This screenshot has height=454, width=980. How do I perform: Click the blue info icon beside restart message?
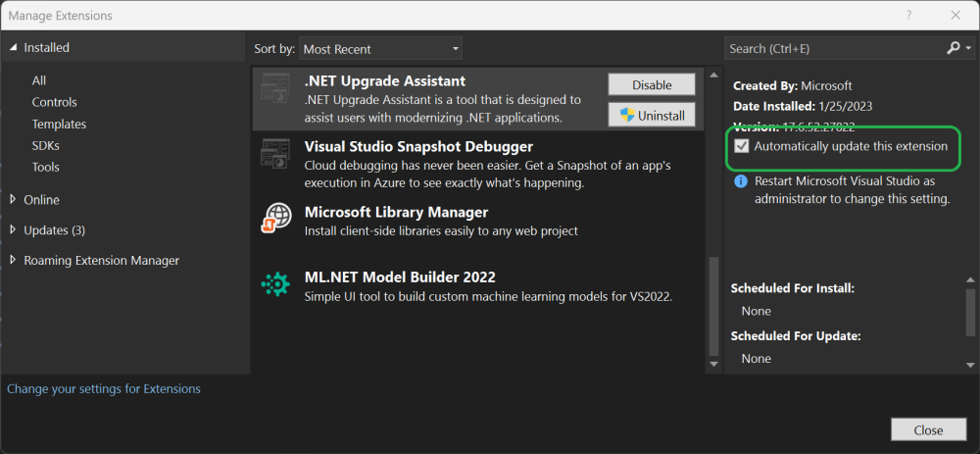(741, 181)
